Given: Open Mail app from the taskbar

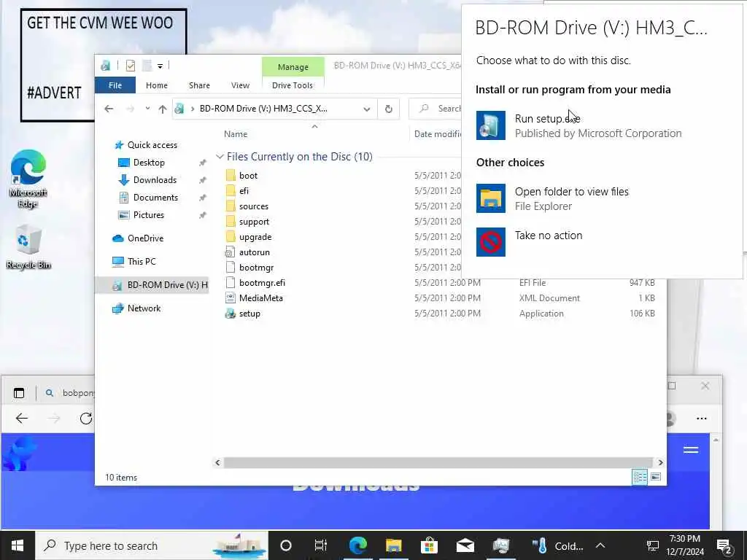Looking at the screenshot, I should click(x=465, y=545).
